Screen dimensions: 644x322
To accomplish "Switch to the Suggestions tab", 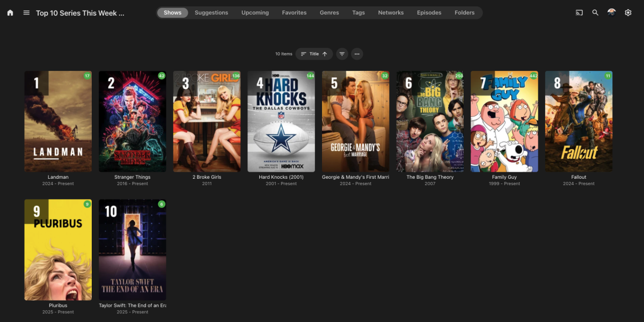I will (211, 12).
